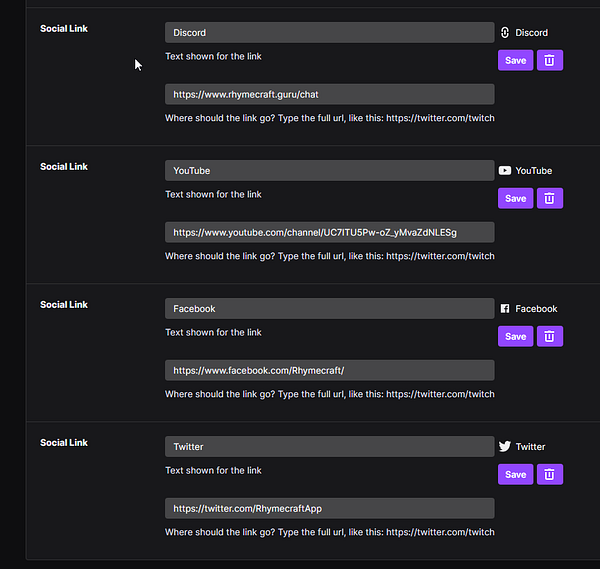
Task: Click the YouTube channel URL field
Action: pos(329,233)
